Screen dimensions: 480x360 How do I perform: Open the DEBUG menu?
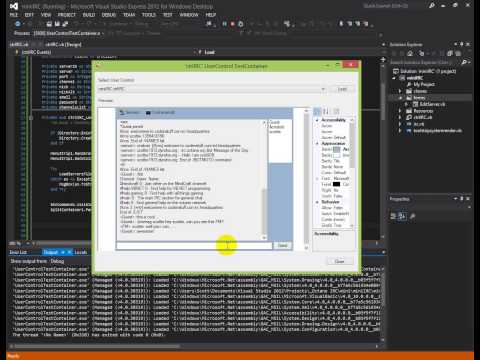(109, 15)
